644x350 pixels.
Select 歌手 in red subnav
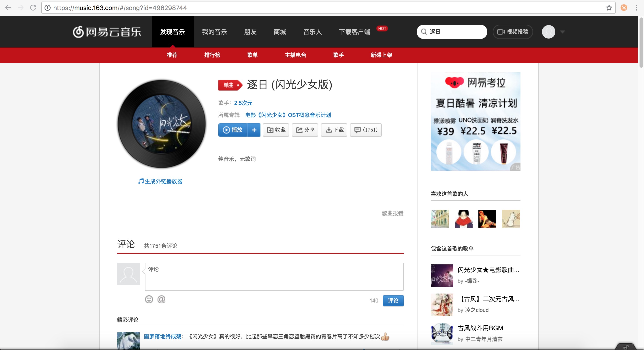pyautogui.click(x=339, y=55)
